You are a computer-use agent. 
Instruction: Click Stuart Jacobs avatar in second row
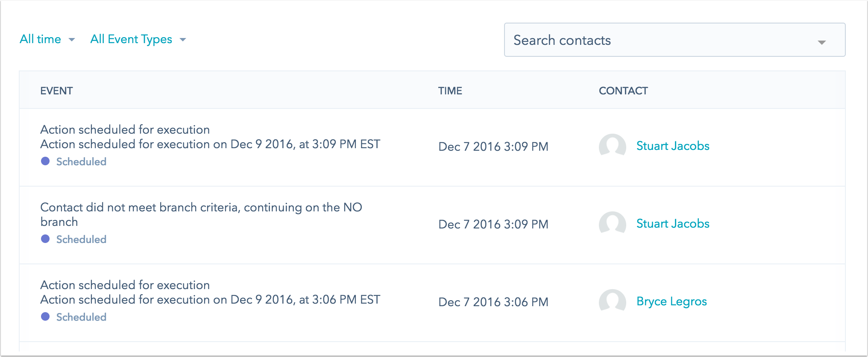(612, 224)
